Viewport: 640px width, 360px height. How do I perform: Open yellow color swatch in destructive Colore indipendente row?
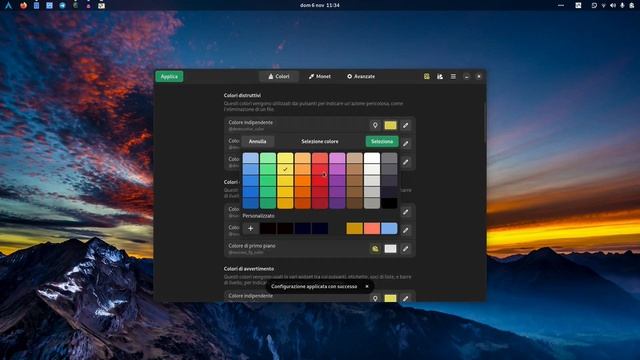click(390, 125)
